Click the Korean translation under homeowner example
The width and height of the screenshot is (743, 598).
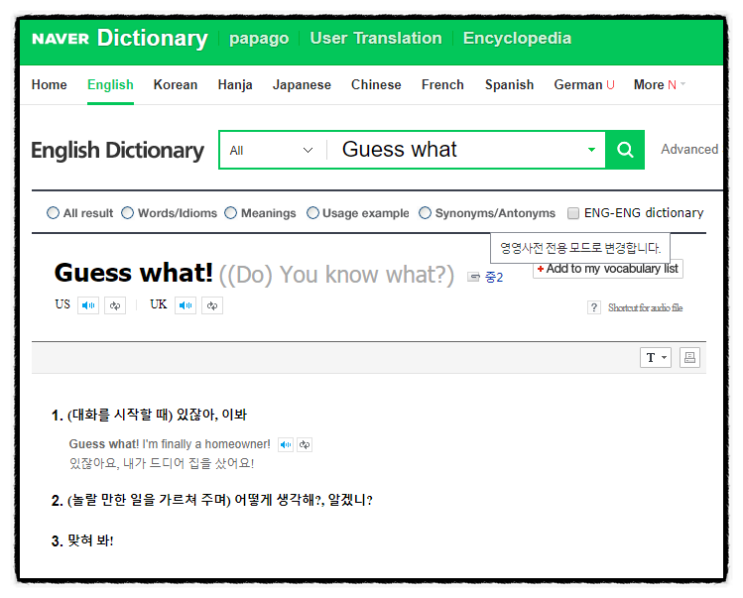click(162, 463)
